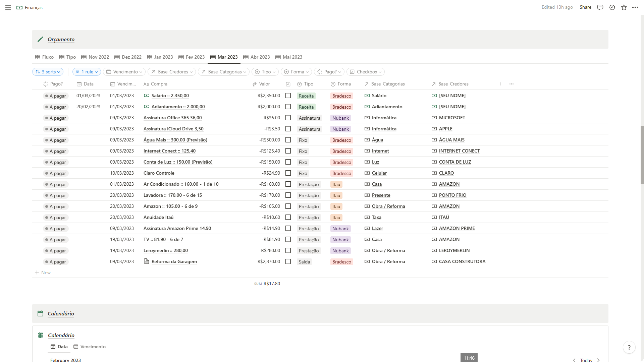Viewport: 644px width, 362px height.
Task: Open the sidebar hamburger menu
Action: pos(8,7)
